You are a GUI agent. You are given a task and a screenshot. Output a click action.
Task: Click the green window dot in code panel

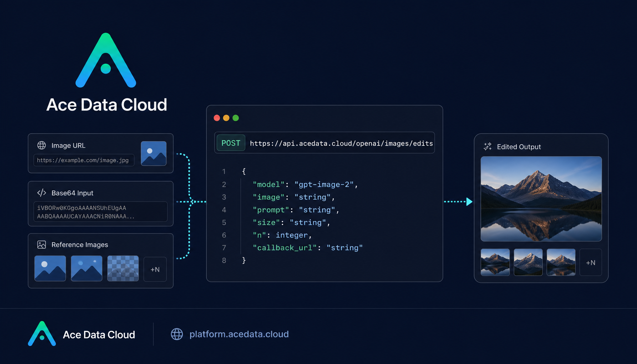[236, 118]
